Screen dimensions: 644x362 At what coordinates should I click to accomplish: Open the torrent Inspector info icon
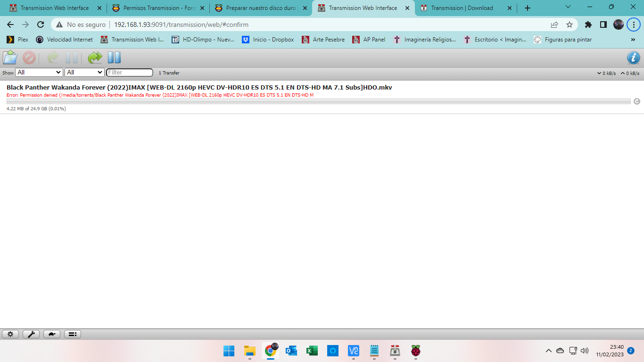[633, 58]
